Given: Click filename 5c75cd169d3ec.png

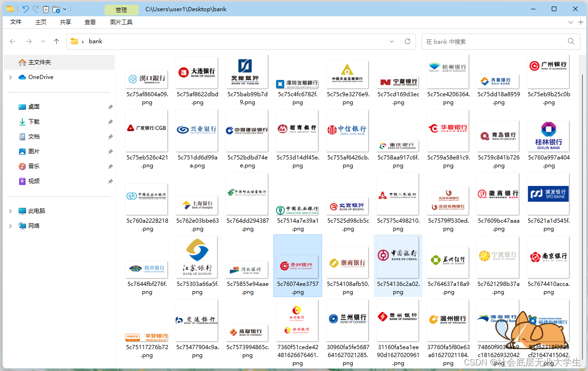Looking at the screenshot, I should (398, 98).
